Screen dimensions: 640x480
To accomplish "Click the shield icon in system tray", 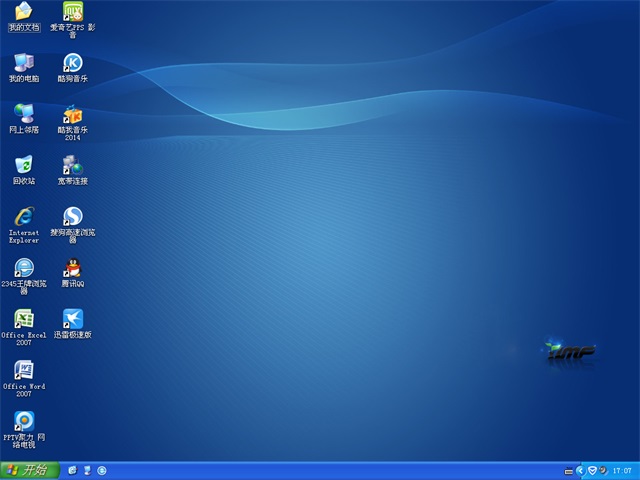I will pyautogui.click(x=592, y=470).
